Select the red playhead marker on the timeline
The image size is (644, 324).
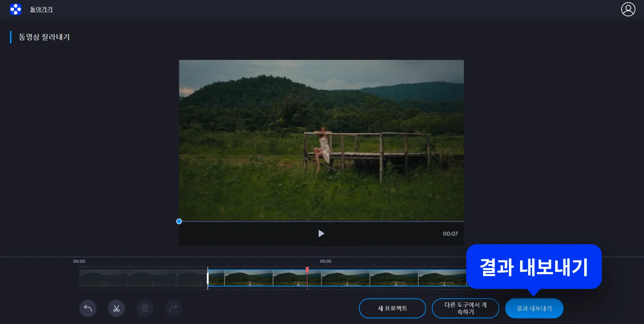(307, 270)
